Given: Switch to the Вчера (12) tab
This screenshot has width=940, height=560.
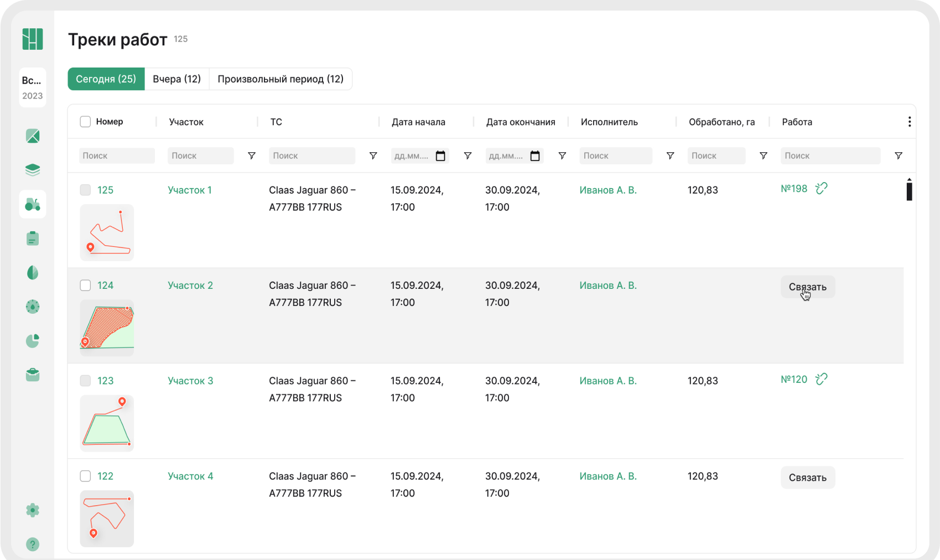Looking at the screenshot, I should pos(176,79).
